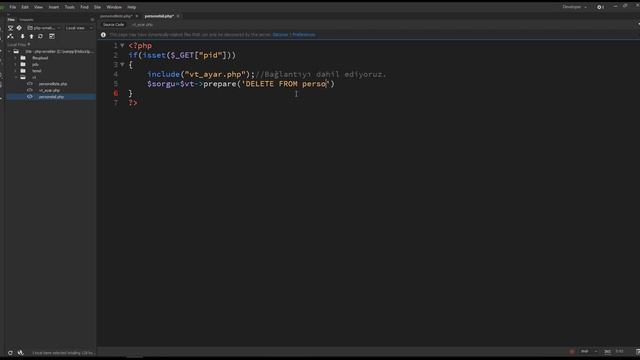Select the site root folder row
The image size is (640, 360).
[51, 51]
